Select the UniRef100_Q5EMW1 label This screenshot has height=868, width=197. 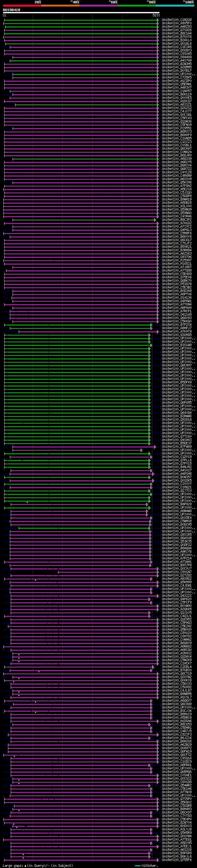pyautogui.click(x=177, y=84)
